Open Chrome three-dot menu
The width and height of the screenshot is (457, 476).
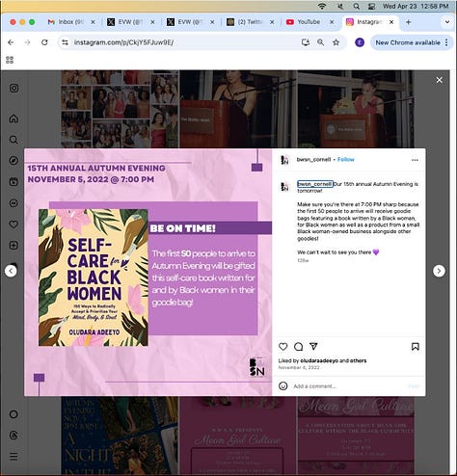tap(446, 42)
